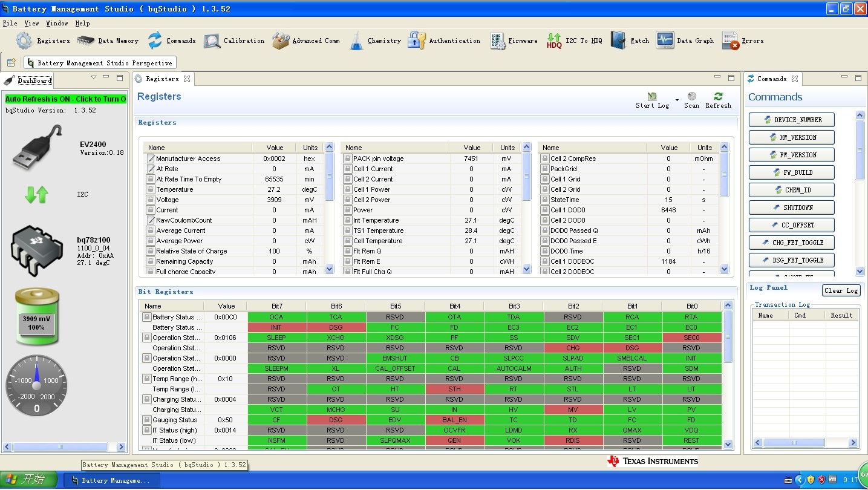Open Data Memory chip icon

(x=85, y=41)
